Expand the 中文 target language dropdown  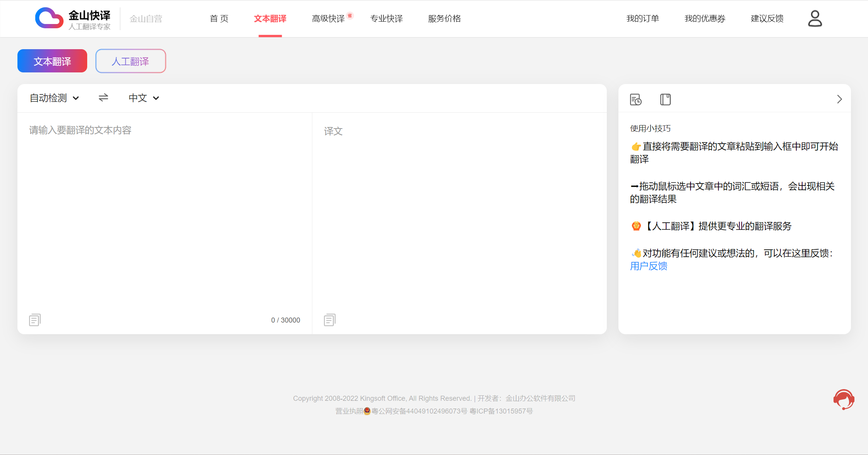(144, 98)
